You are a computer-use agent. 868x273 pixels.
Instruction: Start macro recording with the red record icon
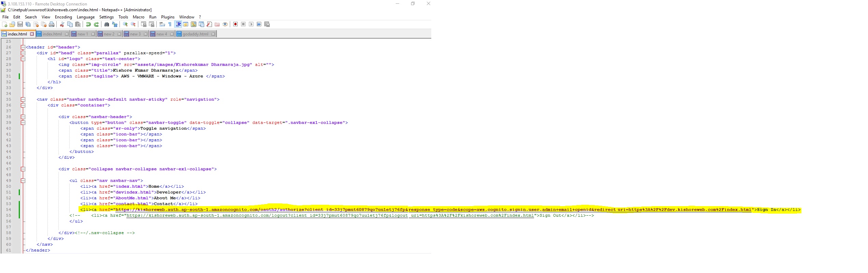[x=235, y=24]
